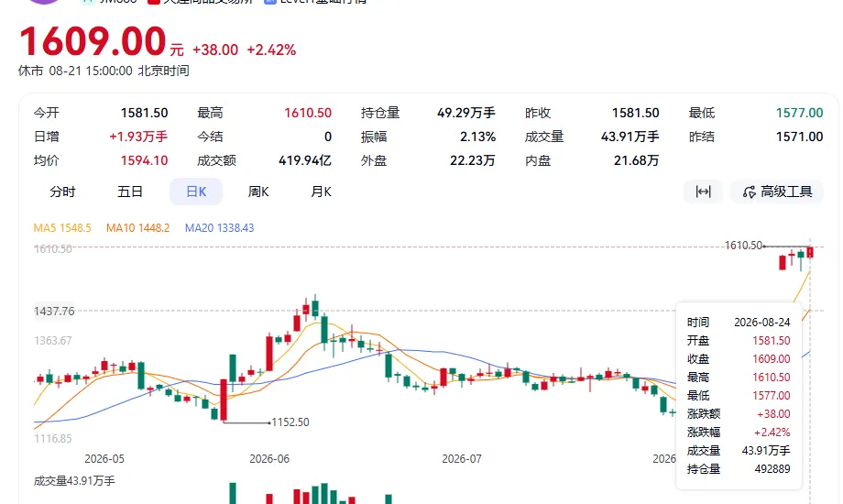Click the 最高 value 1610.50 in stats
Screen dimensions: 843x504
coord(308,113)
